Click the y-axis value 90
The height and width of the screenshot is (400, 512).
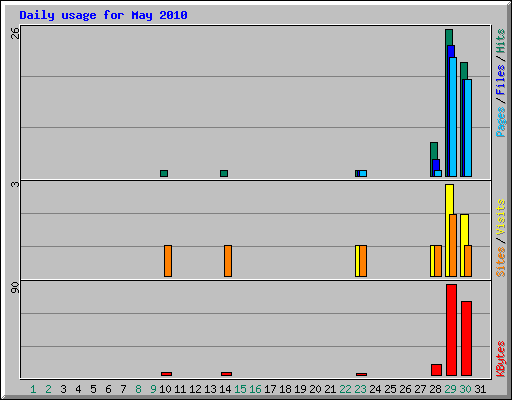point(15,288)
